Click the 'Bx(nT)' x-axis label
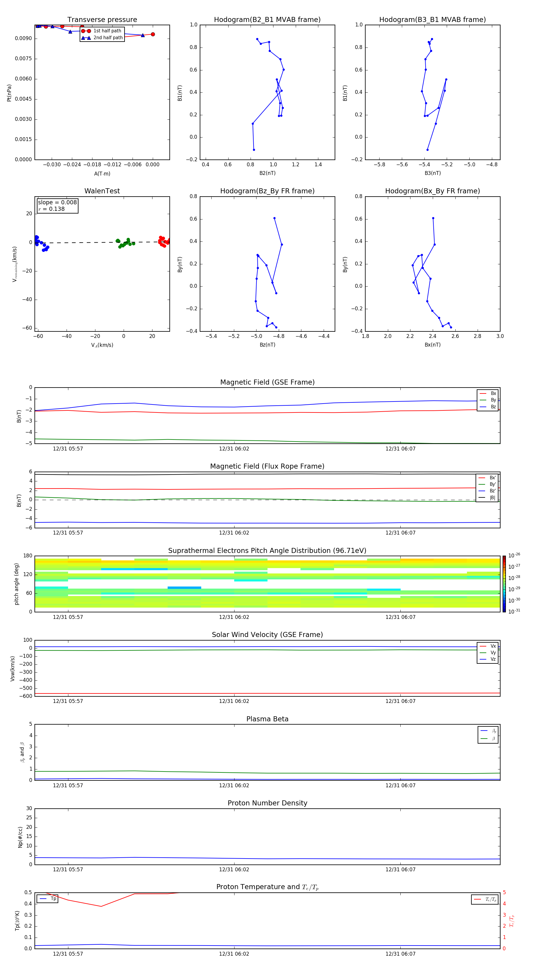The height and width of the screenshot is (980, 535). click(x=432, y=345)
